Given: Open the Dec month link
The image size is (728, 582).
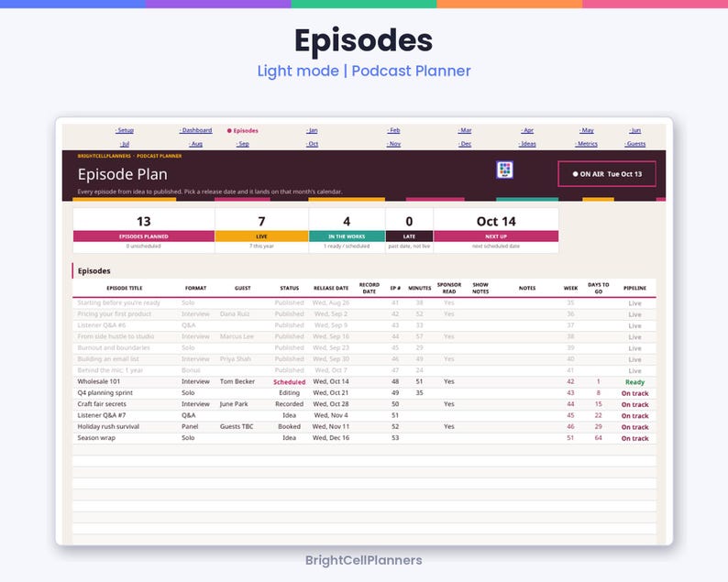Looking at the screenshot, I should pyautogui.click(x=465, y=144).
